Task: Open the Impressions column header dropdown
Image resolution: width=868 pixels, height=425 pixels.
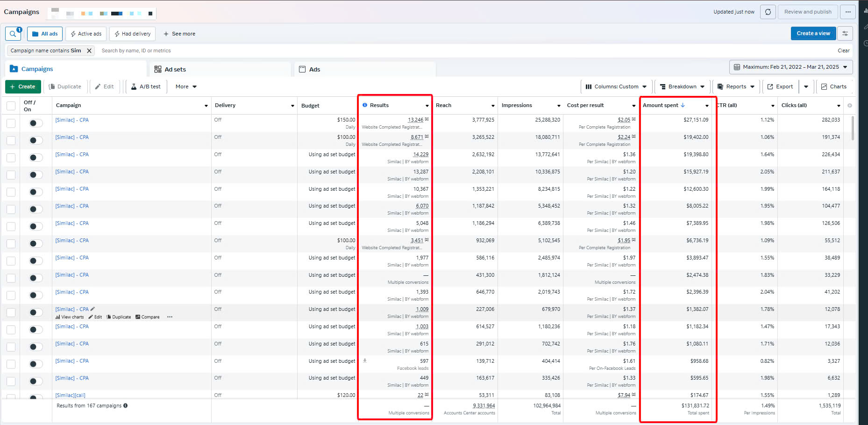Action: [x=559, y=106]
